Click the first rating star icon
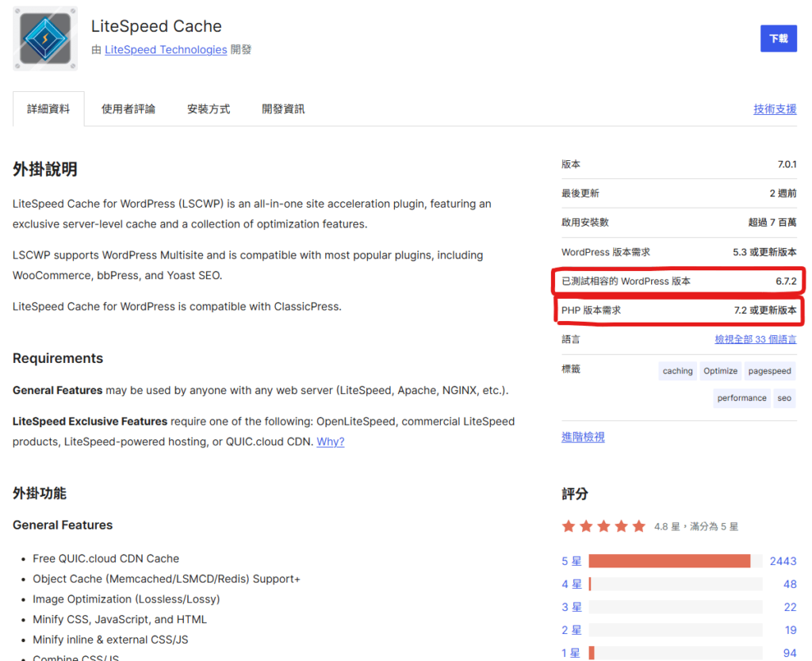The width and height of the screenshot is (812, 661). point(569,526)
